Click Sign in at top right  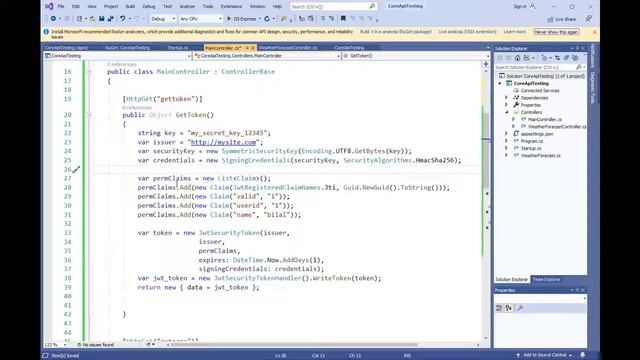520,7
